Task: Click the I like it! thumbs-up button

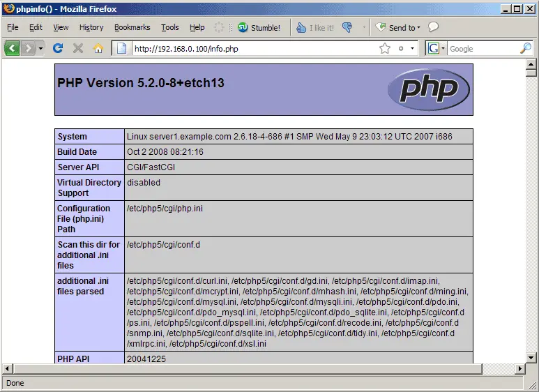Action: [x=315, y=27]
